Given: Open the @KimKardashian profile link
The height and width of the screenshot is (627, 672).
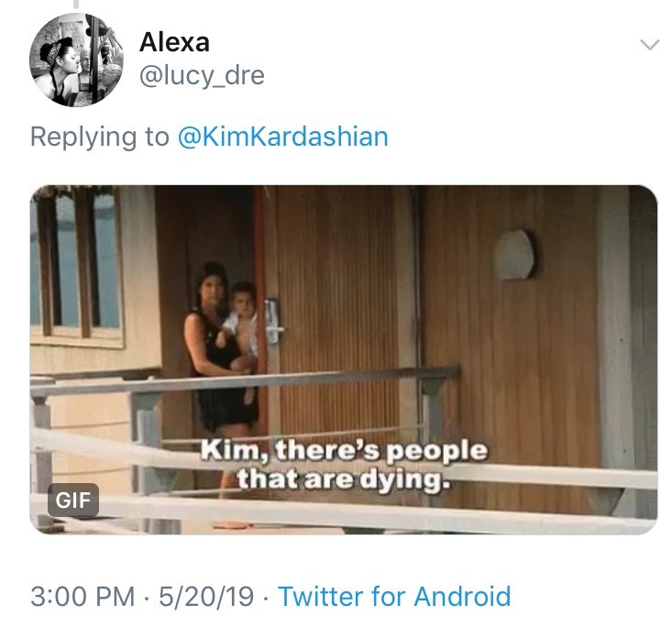Looking at the screenshot, I should coord(282,137).
